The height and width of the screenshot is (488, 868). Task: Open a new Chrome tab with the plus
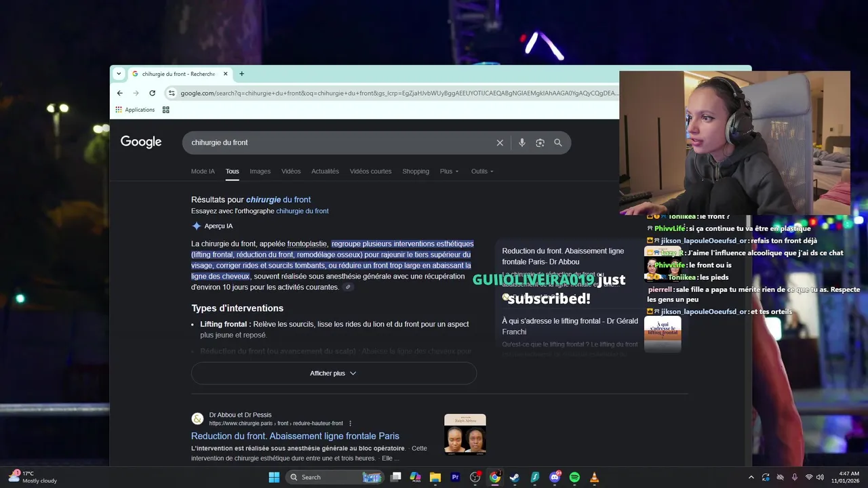(x=241, y=74)
